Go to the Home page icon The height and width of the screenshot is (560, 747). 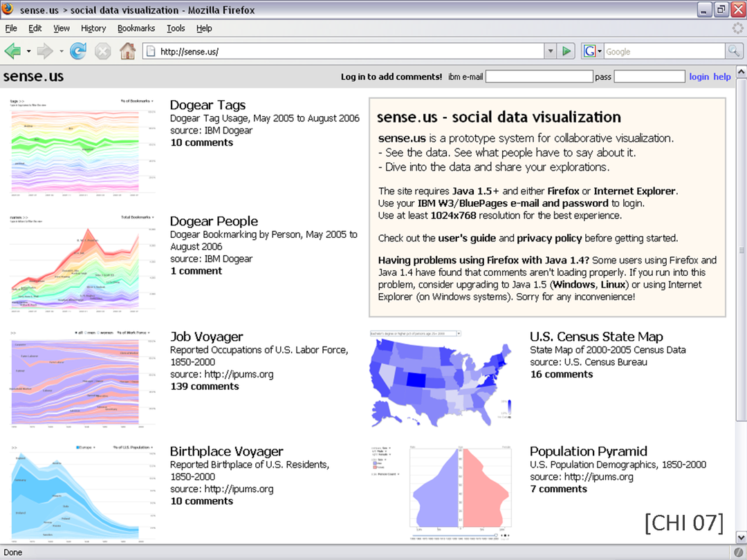click(127, 51)
